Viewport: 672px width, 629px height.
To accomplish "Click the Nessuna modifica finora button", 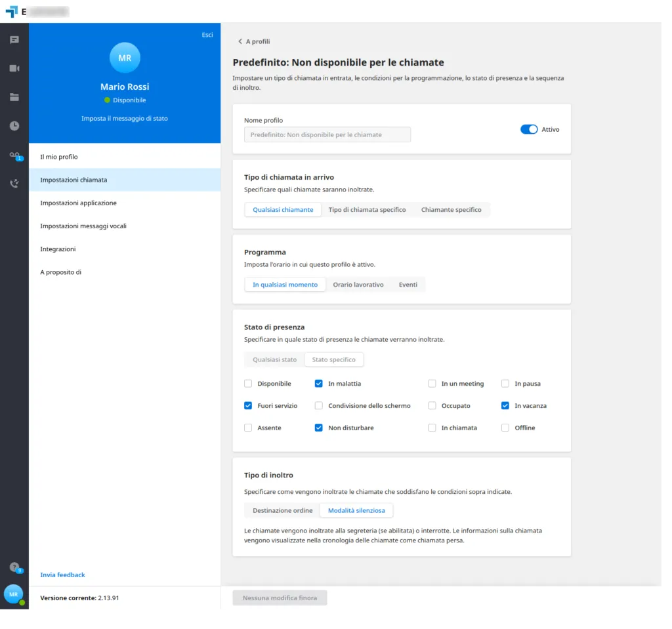I will click(x=280, y=598).
